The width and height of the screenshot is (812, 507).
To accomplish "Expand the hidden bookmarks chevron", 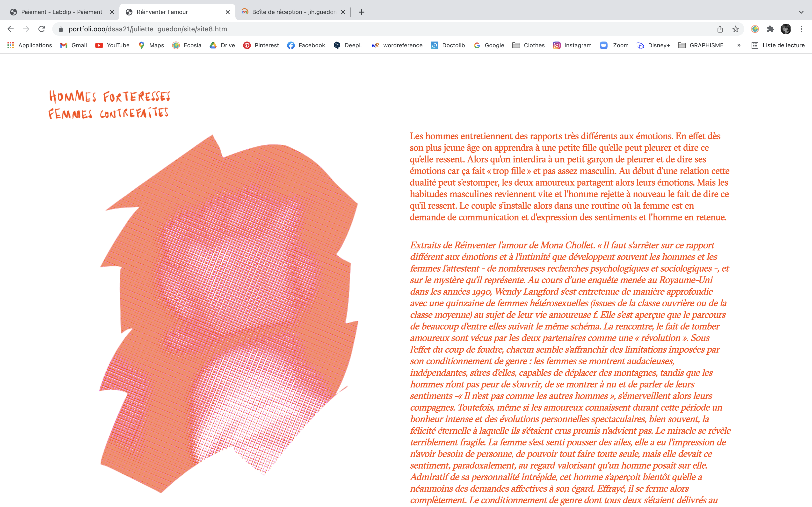I will point(739,45).
